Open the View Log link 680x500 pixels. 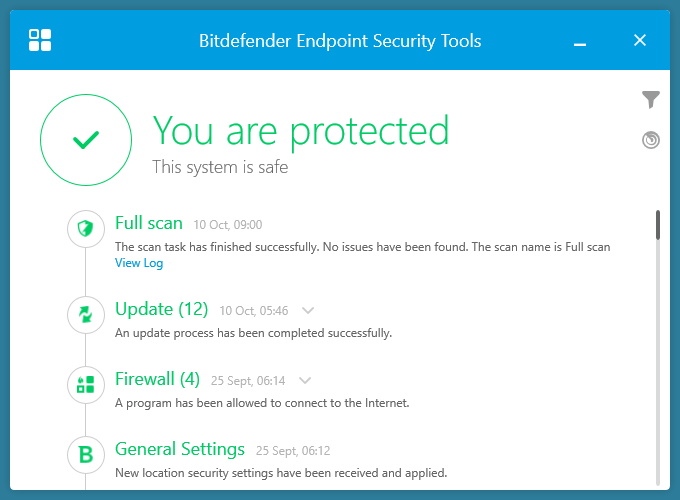[139, 263]
